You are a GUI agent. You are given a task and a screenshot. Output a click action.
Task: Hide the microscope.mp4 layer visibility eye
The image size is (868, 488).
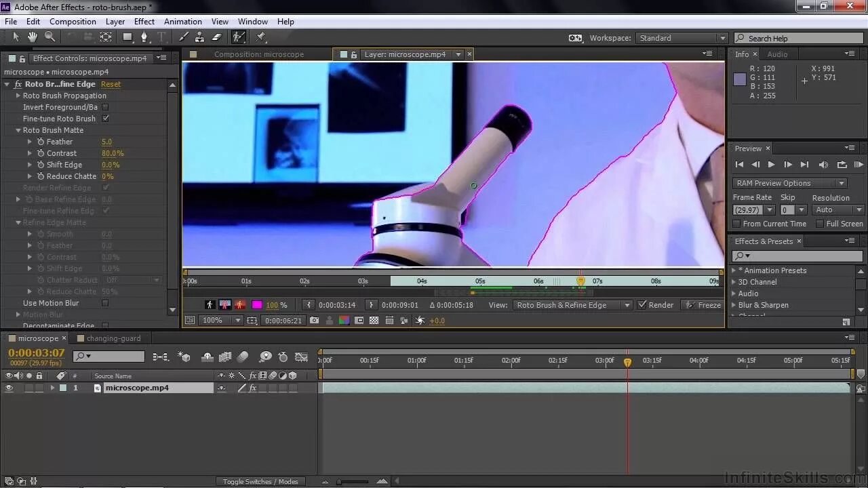click(9, 388)
